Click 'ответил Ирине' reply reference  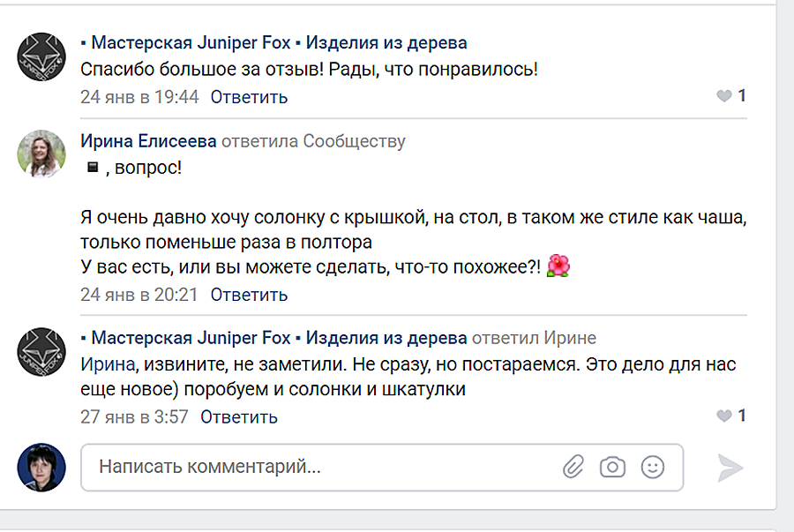click(x=535, y=338)
